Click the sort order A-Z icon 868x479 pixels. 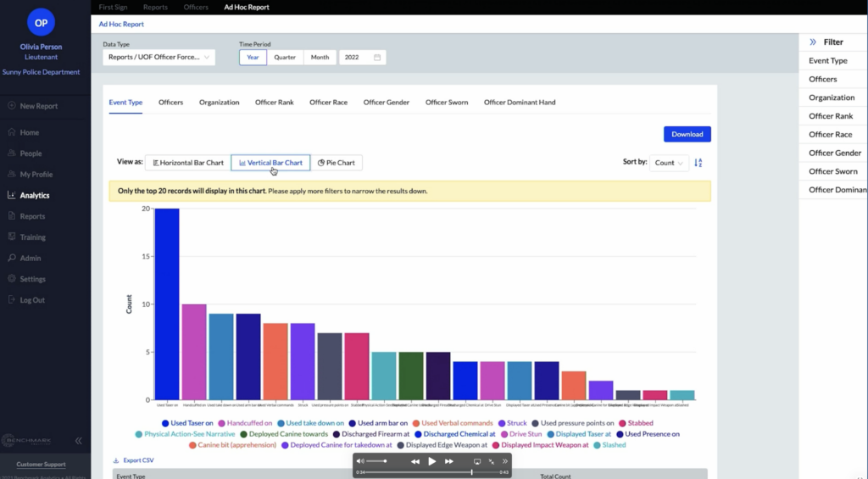(x=698, y=163)
